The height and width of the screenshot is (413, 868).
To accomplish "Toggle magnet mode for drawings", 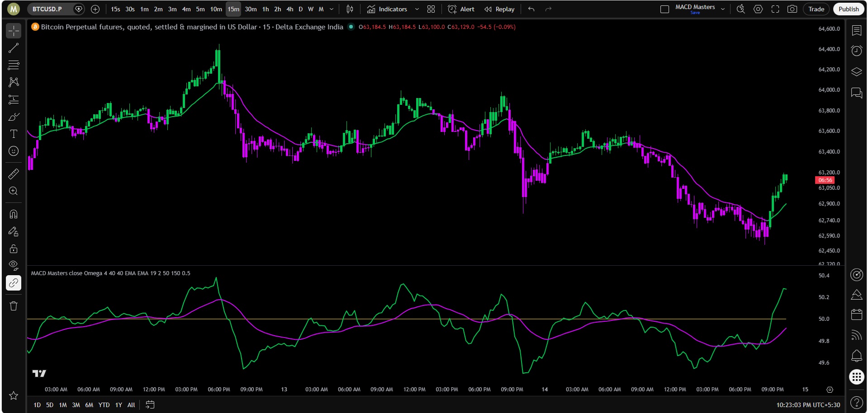I will click(x=14, y=214).
